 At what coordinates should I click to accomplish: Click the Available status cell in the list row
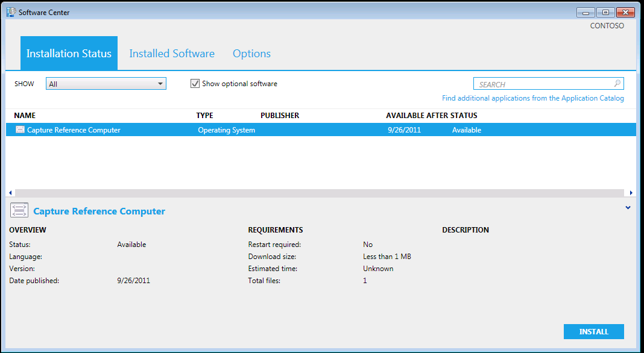(x=467, y=130)
